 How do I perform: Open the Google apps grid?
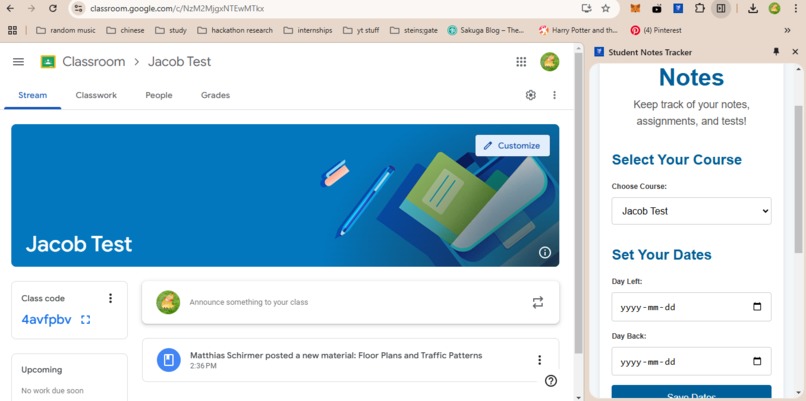tap(521, 62)
